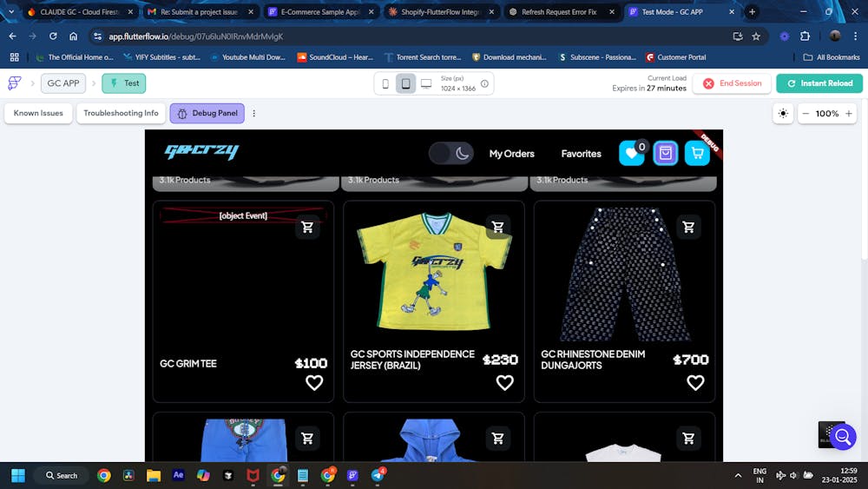This screenshot has height=489, width=868.
Task: Expand the tab search dropdown arrow
Action: point(11,11)
